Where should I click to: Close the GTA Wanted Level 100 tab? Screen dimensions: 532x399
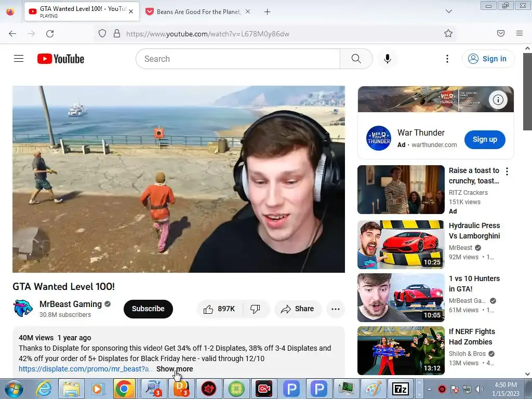131,11
